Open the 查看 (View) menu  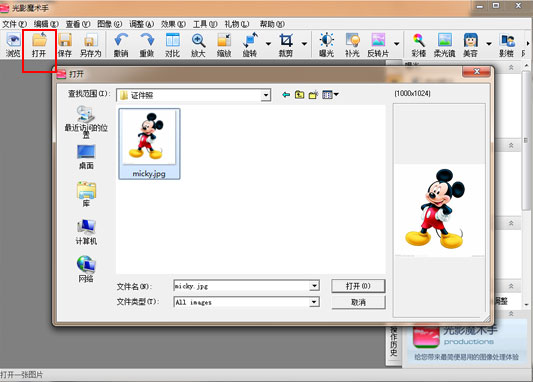click(x=78, y=24)
